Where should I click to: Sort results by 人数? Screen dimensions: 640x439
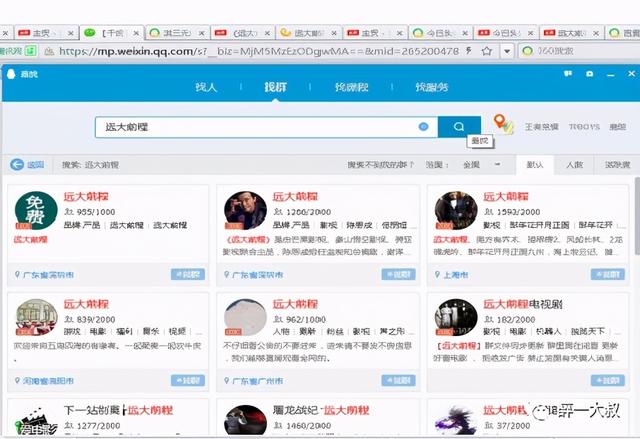coord(574,165)
